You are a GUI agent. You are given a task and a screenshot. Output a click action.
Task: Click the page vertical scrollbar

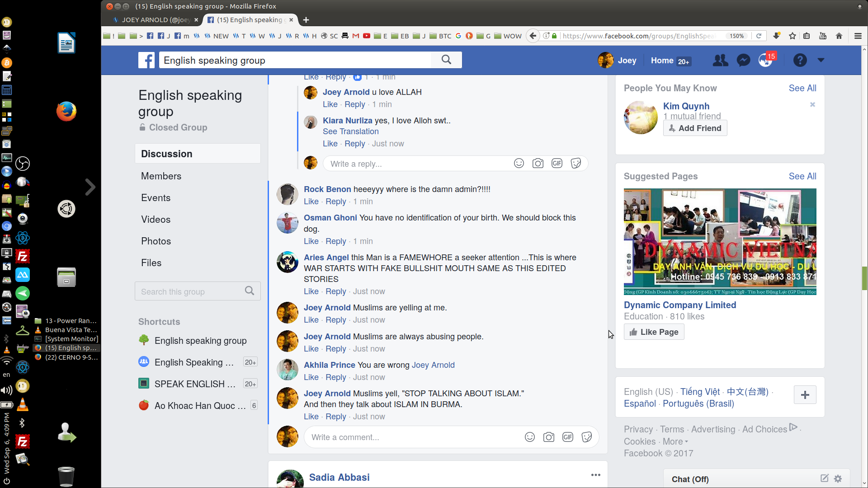pyautogui.click(x=864, y=278)
